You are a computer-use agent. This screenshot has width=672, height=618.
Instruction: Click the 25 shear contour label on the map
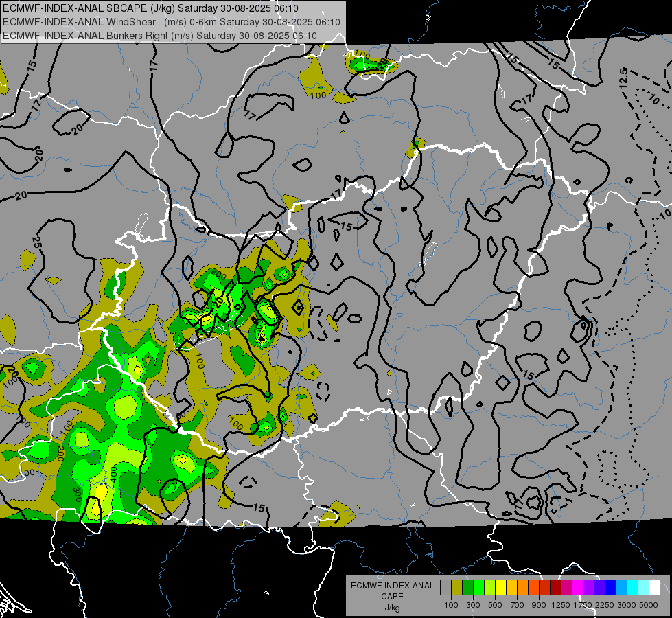(37, 243)
